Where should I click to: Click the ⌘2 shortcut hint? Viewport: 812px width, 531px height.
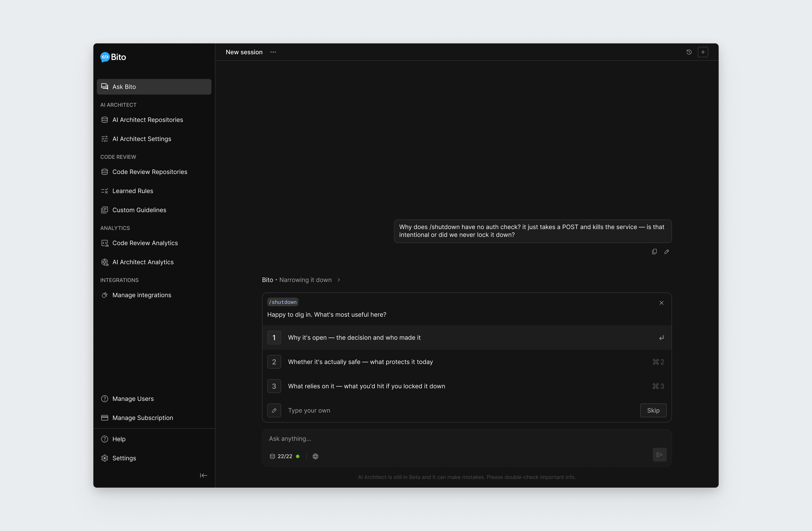coord(658,362)
